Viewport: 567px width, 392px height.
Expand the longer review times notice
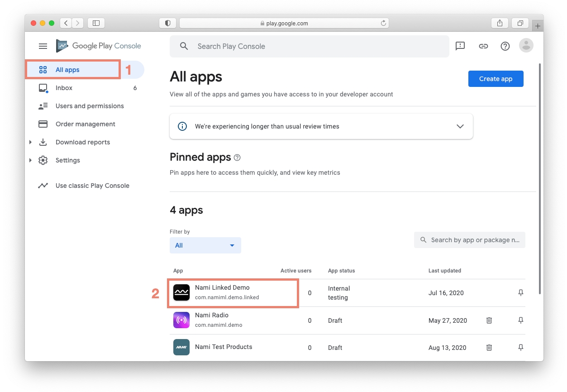(460, 126)
